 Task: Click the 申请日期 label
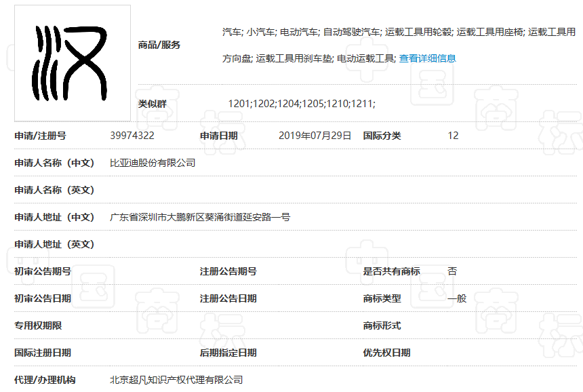tap(218, 136)
